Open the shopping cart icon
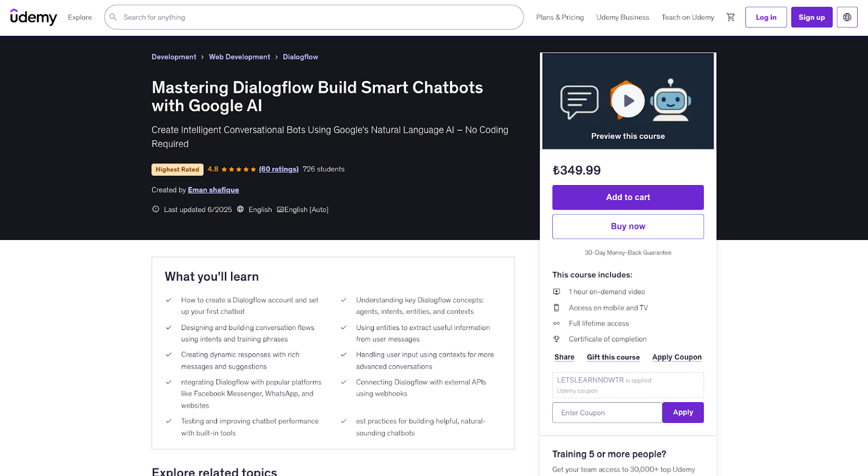Screen dimensions: 868x476 click(731, 17)
